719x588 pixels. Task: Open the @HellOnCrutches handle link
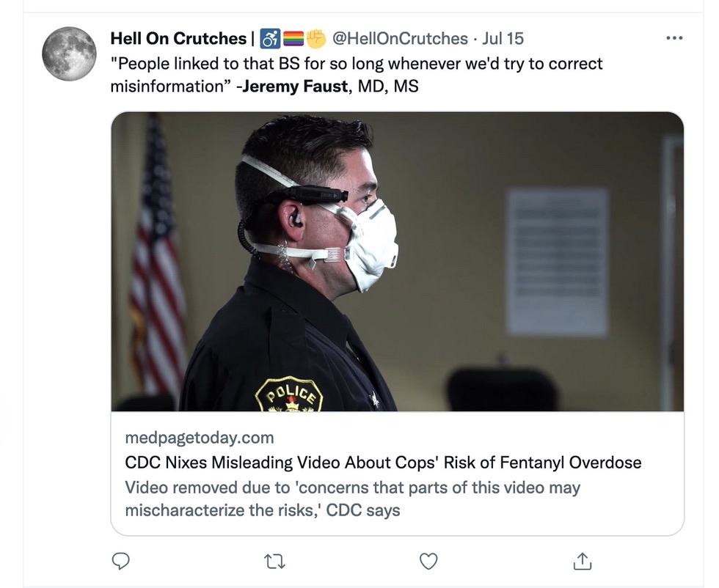click(x=400, y=38)
